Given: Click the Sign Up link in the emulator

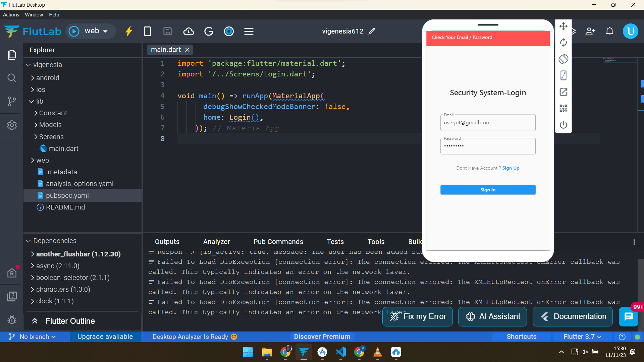Looking at the screenshot, I should (511, 168).
